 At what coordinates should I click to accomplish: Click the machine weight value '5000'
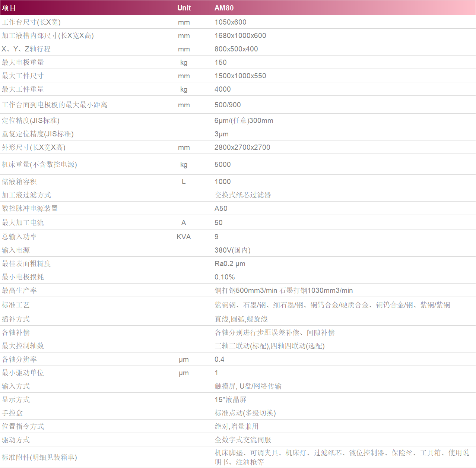(223, 164)
